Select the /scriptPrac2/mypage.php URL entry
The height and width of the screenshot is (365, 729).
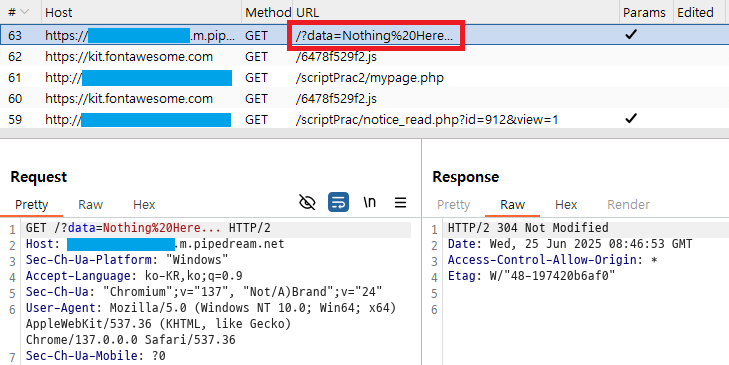click(370, 78)
